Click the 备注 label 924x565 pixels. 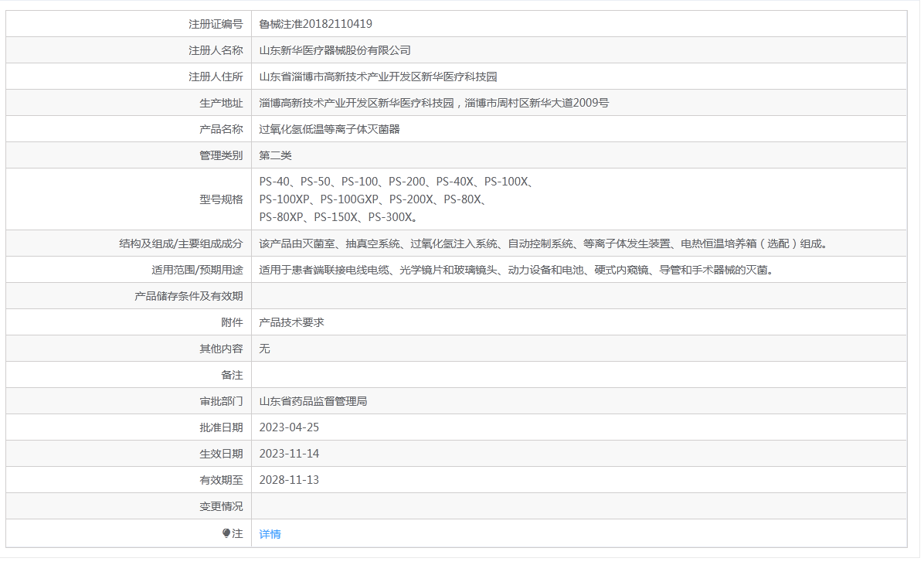click(232, 375)
